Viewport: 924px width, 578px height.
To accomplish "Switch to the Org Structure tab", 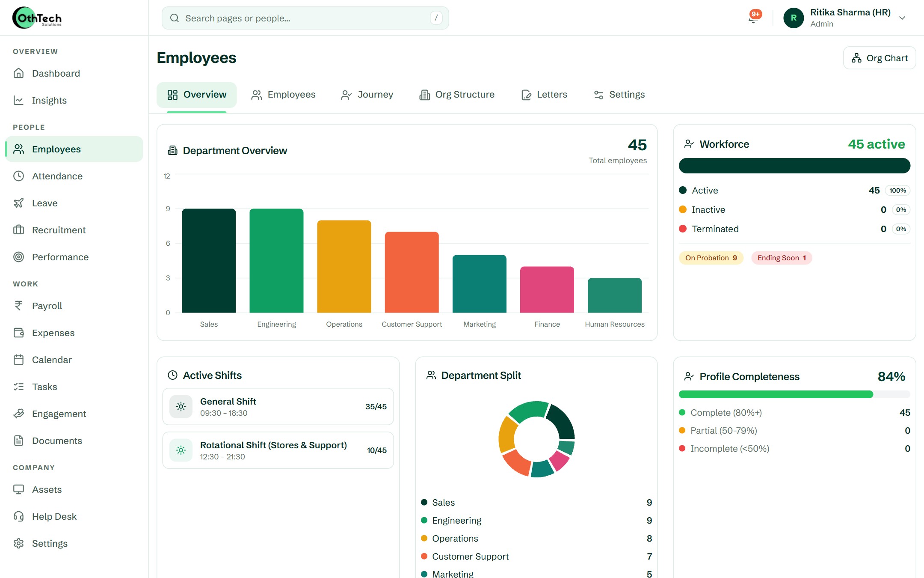I will point(457,95).
